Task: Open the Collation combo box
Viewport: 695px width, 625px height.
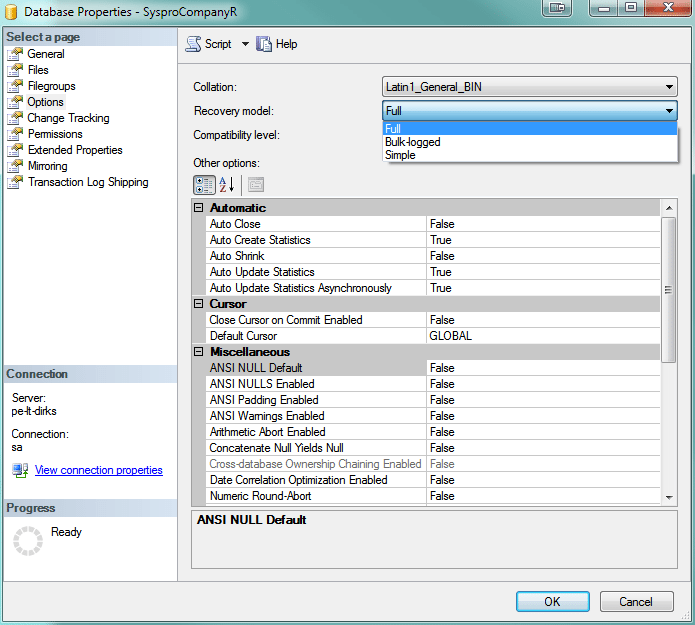Action: [x=530, y=87]
